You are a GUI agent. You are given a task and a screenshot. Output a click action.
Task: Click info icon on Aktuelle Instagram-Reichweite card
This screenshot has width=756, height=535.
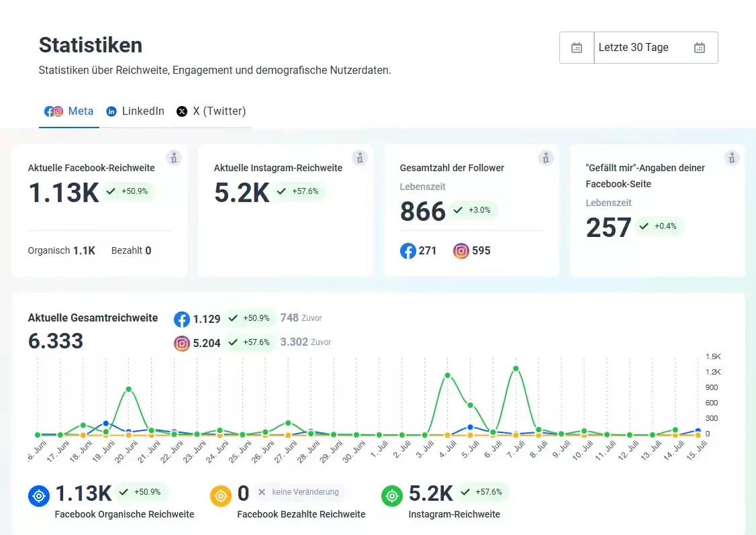tap(361, 158)
